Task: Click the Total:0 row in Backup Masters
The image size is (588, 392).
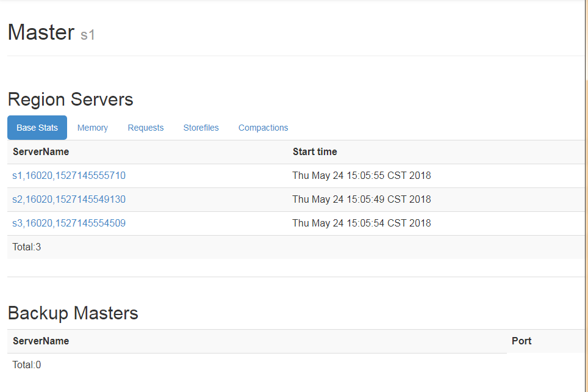Action: pyautogui.click(x=295, y=365)
